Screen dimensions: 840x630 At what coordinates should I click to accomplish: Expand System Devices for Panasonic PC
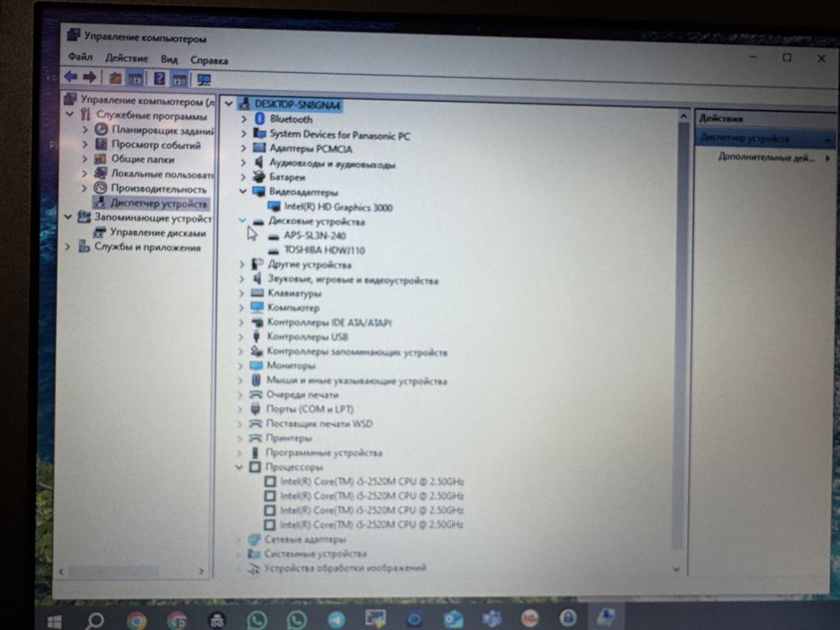pos(244,133)
